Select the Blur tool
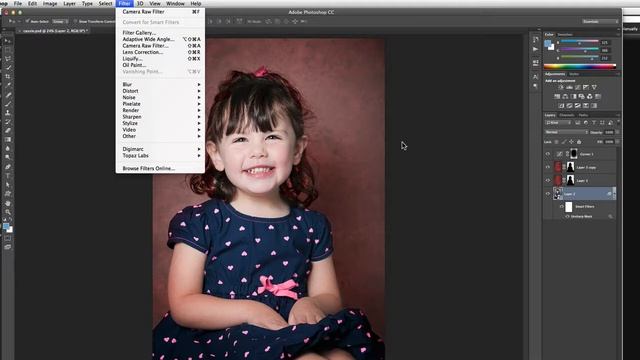 point(8,149)
